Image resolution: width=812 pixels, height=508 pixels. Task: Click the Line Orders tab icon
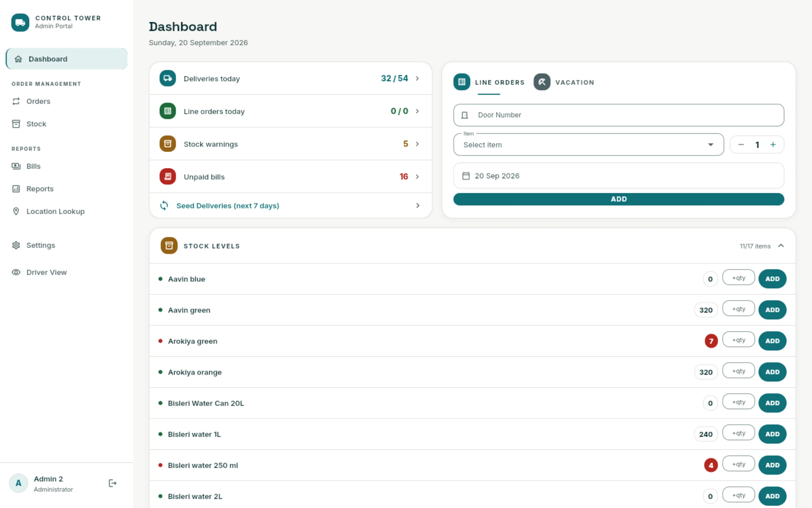462,82
